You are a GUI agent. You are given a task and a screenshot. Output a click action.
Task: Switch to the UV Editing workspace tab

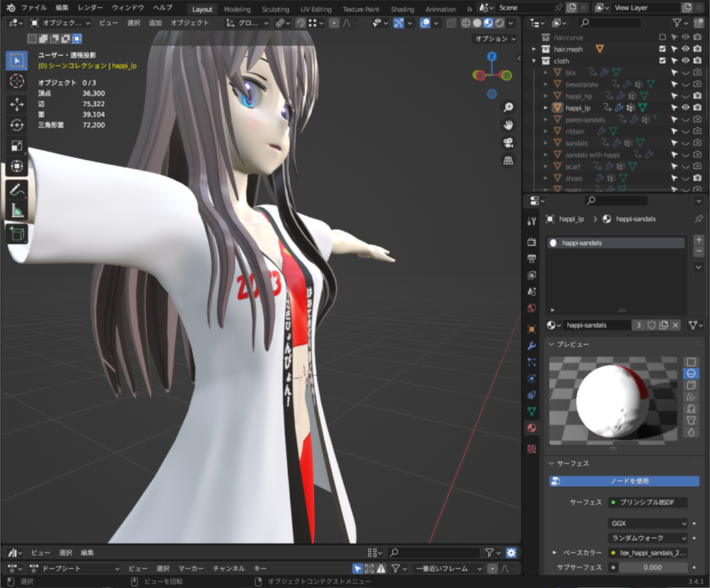click(316, 9)
